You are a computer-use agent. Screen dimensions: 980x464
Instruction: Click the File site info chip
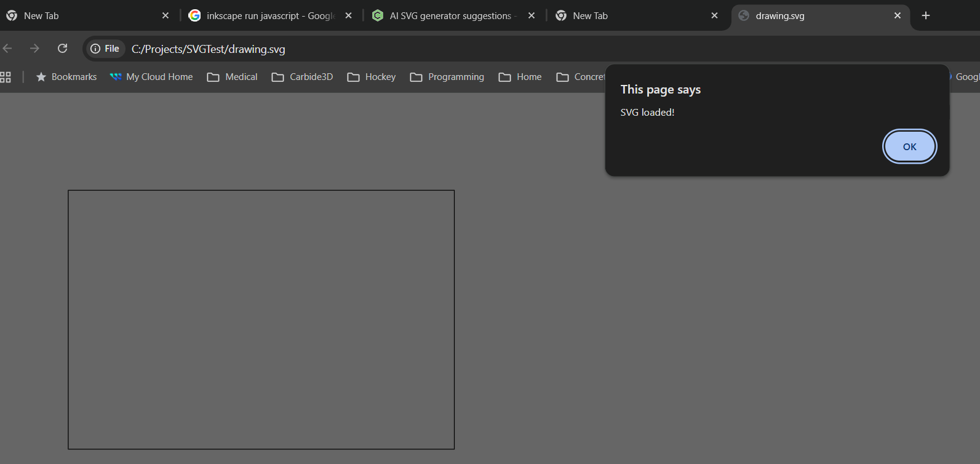[x=105, y=49]
